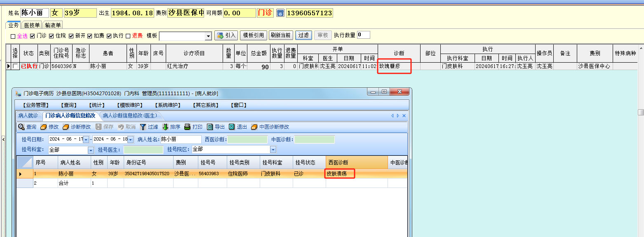Viewport: 644px width, 237px height.
Task: Open the 挂号日期 end date dropdown
Action: coord(130,139)
